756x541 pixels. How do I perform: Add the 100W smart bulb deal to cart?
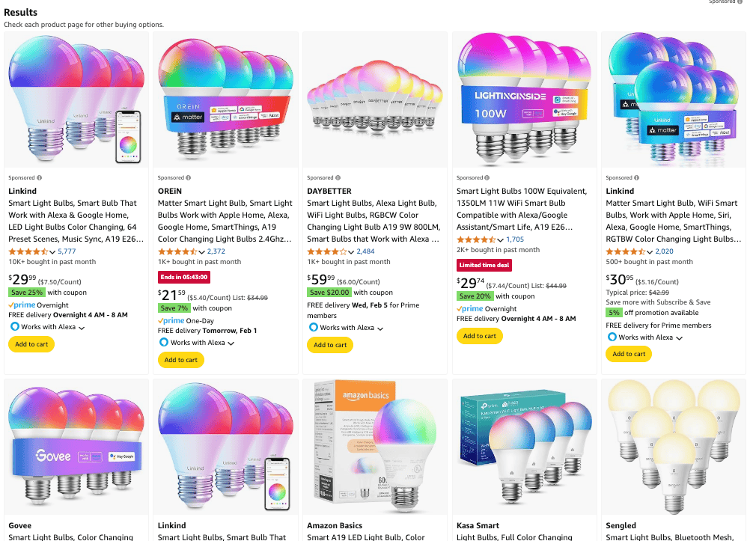click(479, 335)
